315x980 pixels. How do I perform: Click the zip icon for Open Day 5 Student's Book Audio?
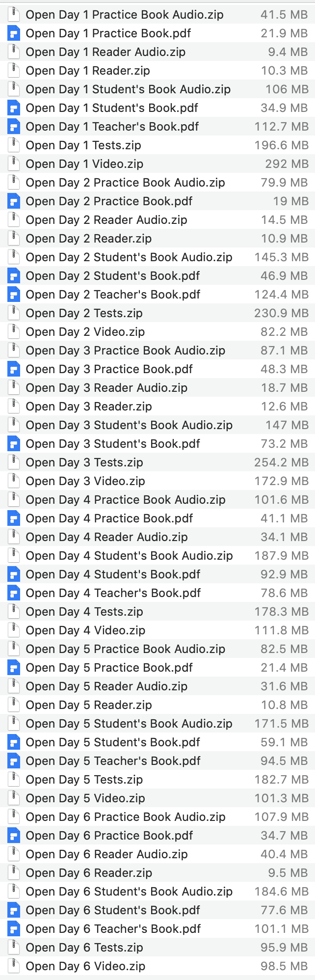pyautogui.click(x=13, y=723)
